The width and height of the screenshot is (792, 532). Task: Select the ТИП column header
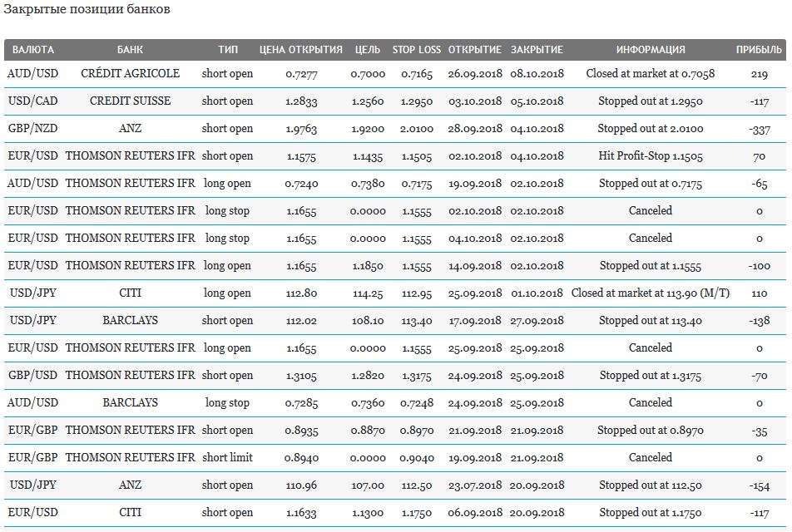228,50
